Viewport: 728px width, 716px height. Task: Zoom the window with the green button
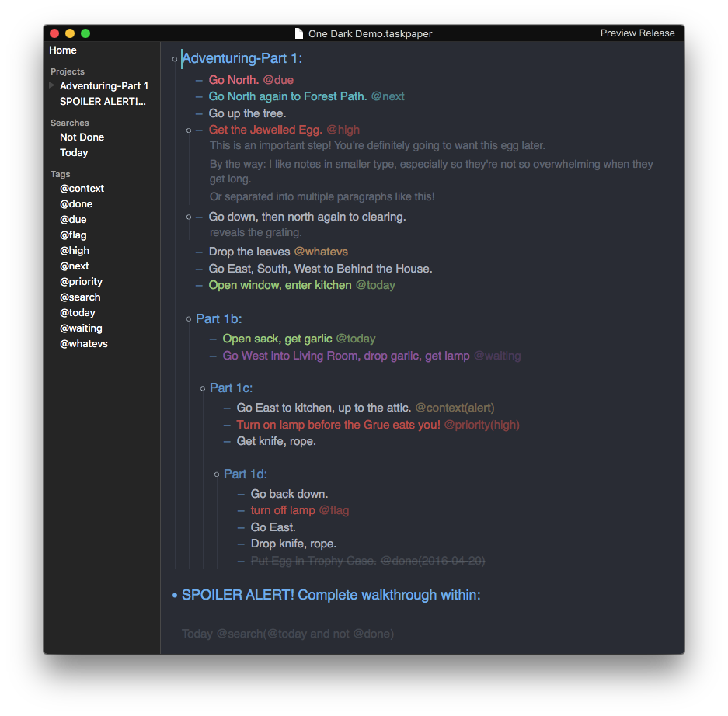click(x=85, y=33)
